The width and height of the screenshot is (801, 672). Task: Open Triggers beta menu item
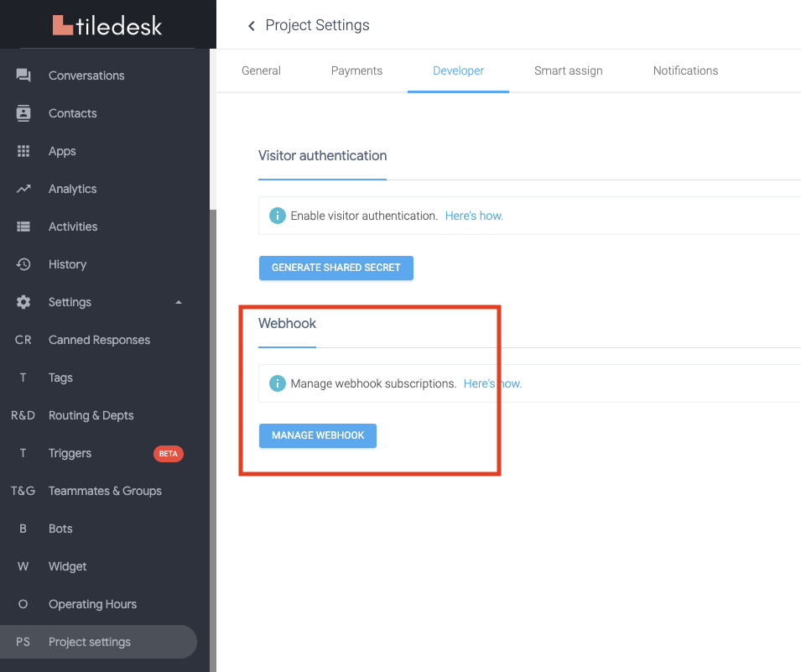(70, 453)
